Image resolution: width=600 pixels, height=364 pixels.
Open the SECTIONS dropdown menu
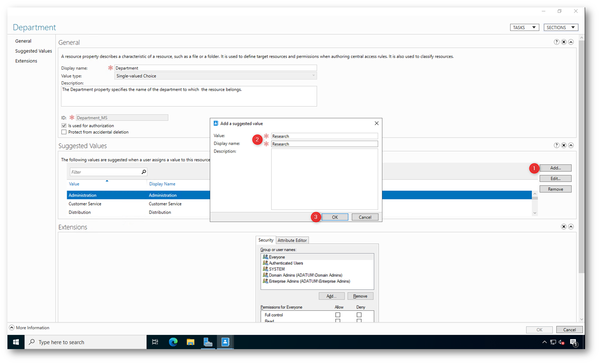[561, 27]
